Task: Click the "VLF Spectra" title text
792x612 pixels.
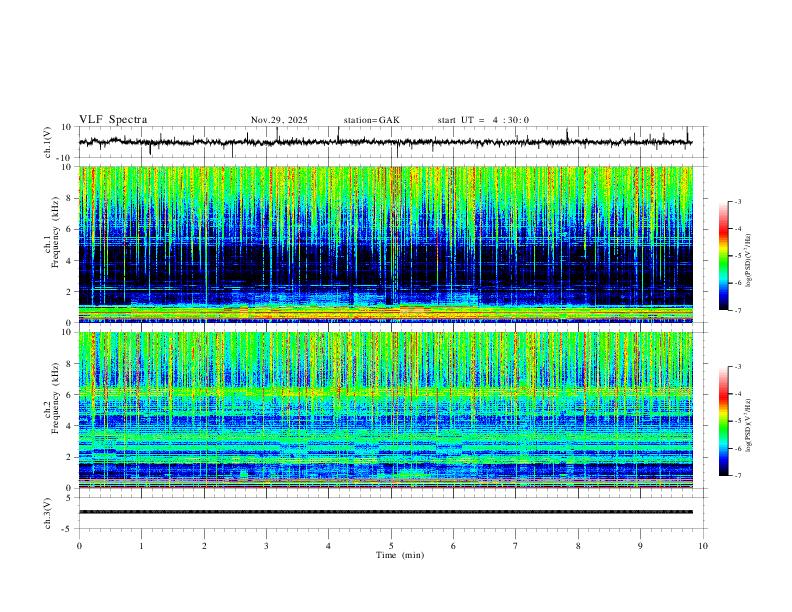Action: pos(113,120)
